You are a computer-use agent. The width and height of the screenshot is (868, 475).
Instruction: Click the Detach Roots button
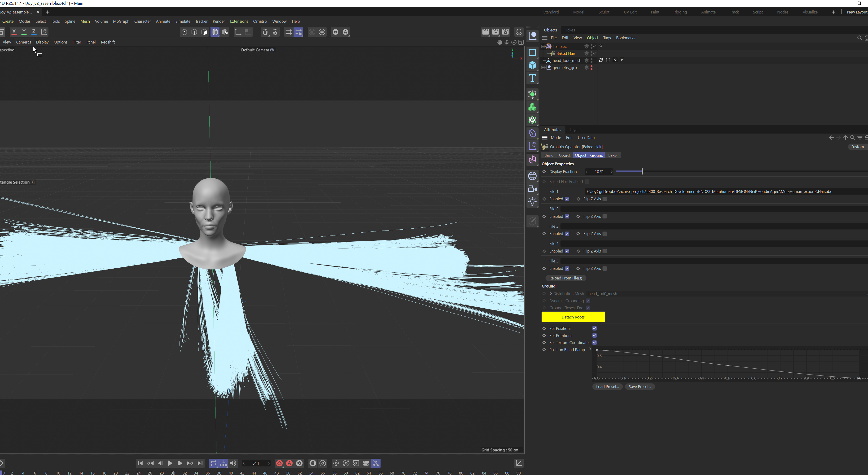tap(573, 317)
